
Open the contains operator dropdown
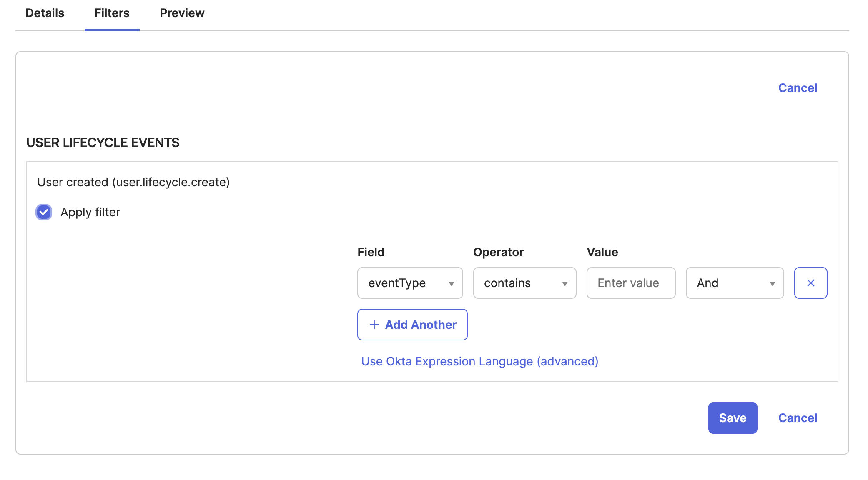(x=524, y=283)
